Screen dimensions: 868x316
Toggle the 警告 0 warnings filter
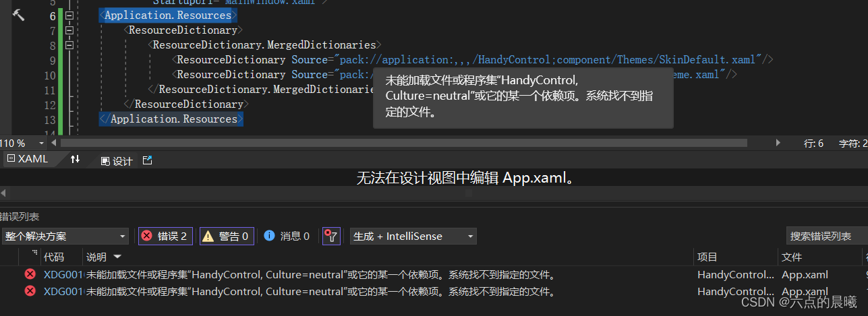coord(227,236)
